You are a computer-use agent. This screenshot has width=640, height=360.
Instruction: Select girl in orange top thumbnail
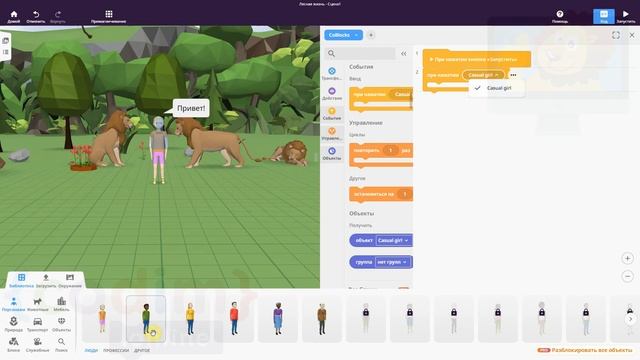click(102, 319)
